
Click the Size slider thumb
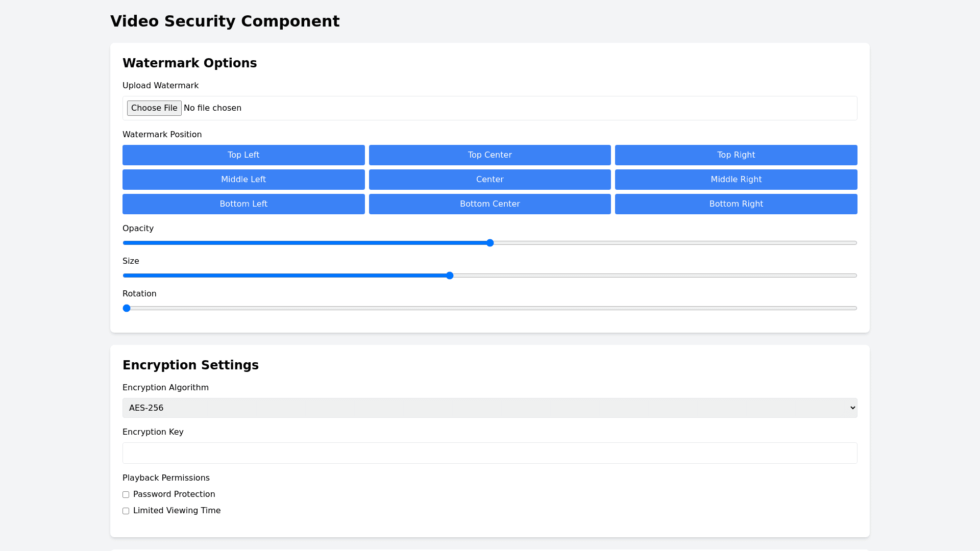pyautogui.click(x=450, y=275)
